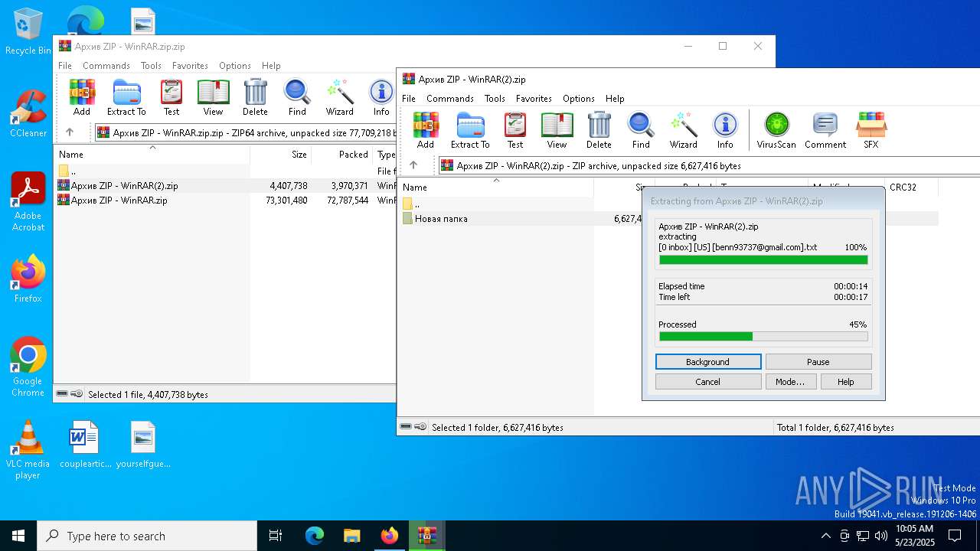Pause the extraction

pyautogui.click(x=818, y=362)
